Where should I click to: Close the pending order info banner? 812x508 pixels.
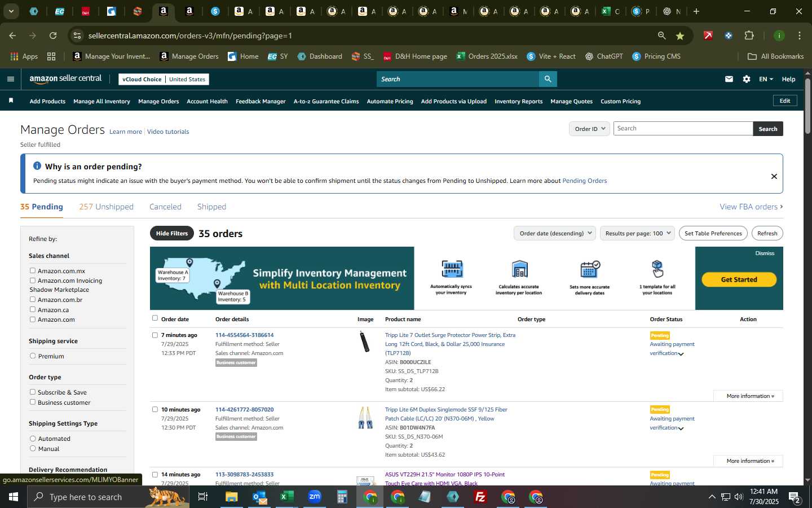[774, 177]
